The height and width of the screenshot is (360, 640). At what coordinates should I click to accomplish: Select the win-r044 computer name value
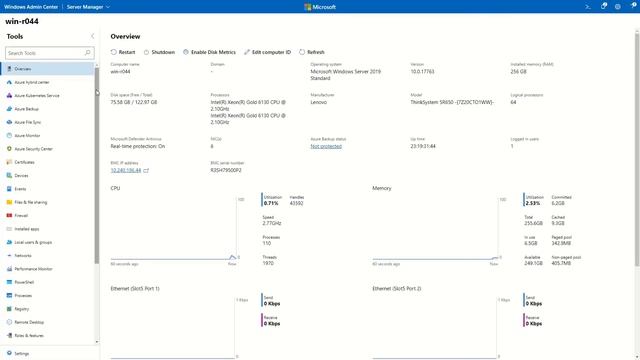(x=120, y=71)
